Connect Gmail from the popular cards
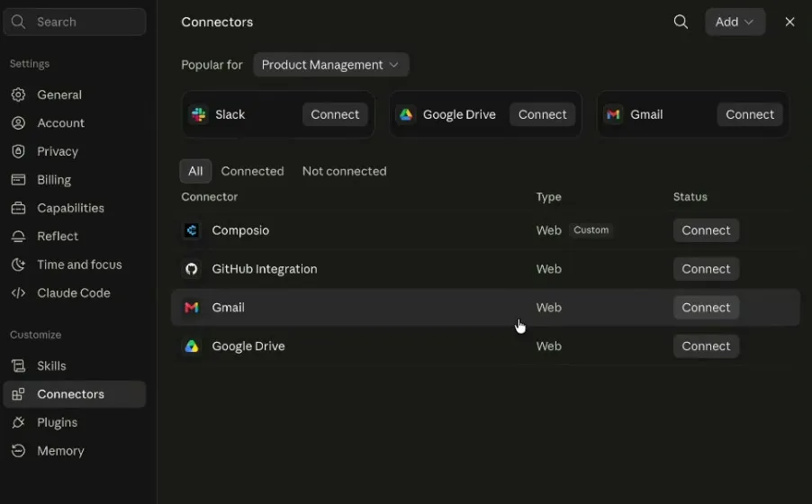This screenshot has width=812, height=504. tap(749, 114)
